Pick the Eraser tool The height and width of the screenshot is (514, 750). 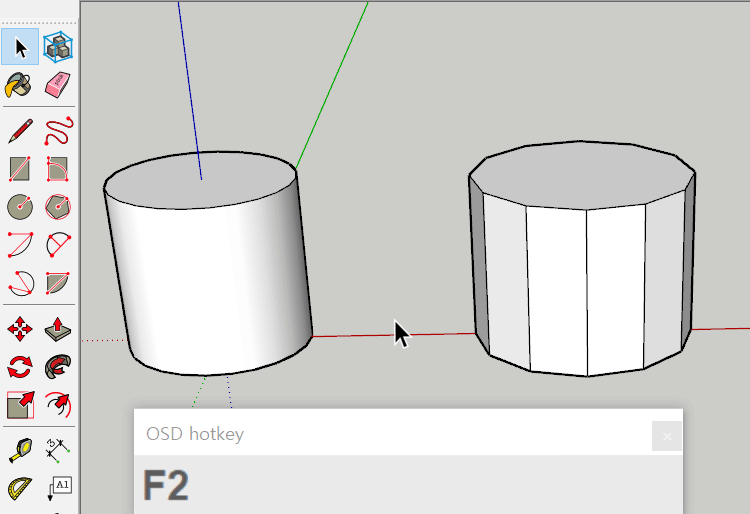click(58, 85)
